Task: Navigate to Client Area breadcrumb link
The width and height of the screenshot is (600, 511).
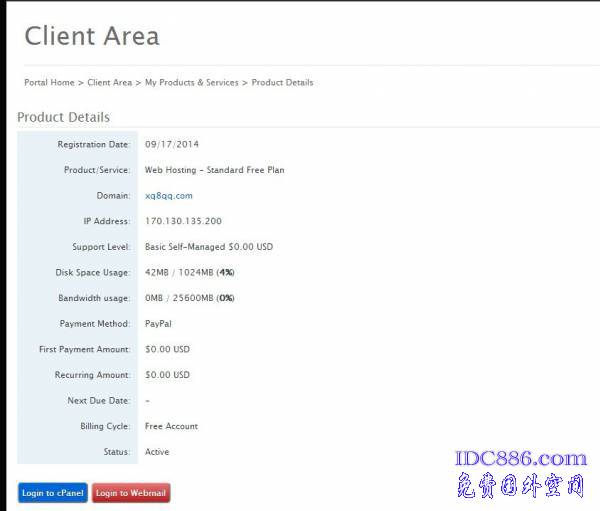Action: pos(109,82)
